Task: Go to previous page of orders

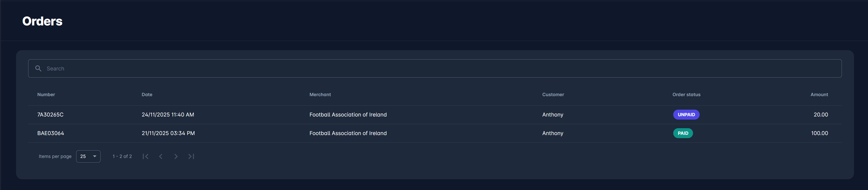Action: [161, 156]
